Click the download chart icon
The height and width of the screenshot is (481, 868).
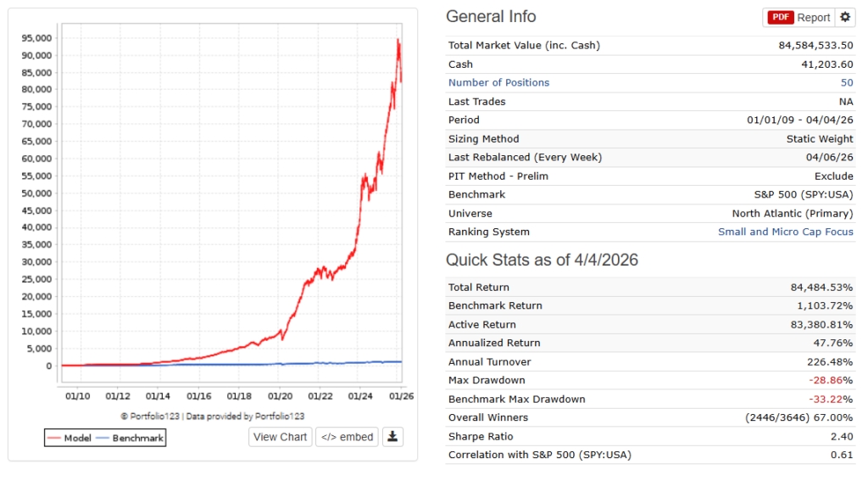(392, 437)
